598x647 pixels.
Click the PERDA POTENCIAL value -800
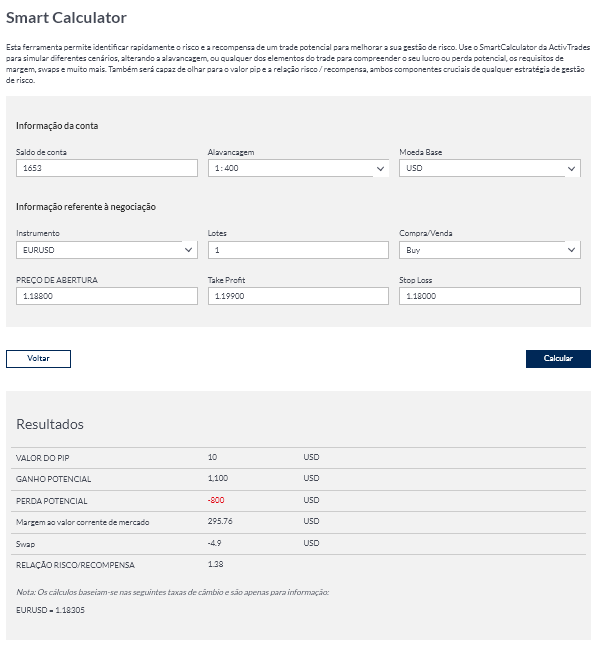pyautogui.click(x=216, y=500)
